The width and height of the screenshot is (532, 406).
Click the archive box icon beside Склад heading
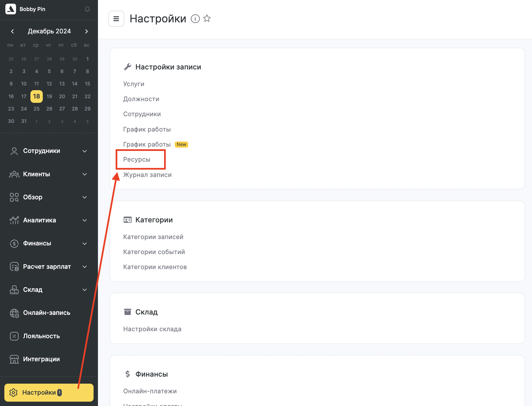[128, 312]
